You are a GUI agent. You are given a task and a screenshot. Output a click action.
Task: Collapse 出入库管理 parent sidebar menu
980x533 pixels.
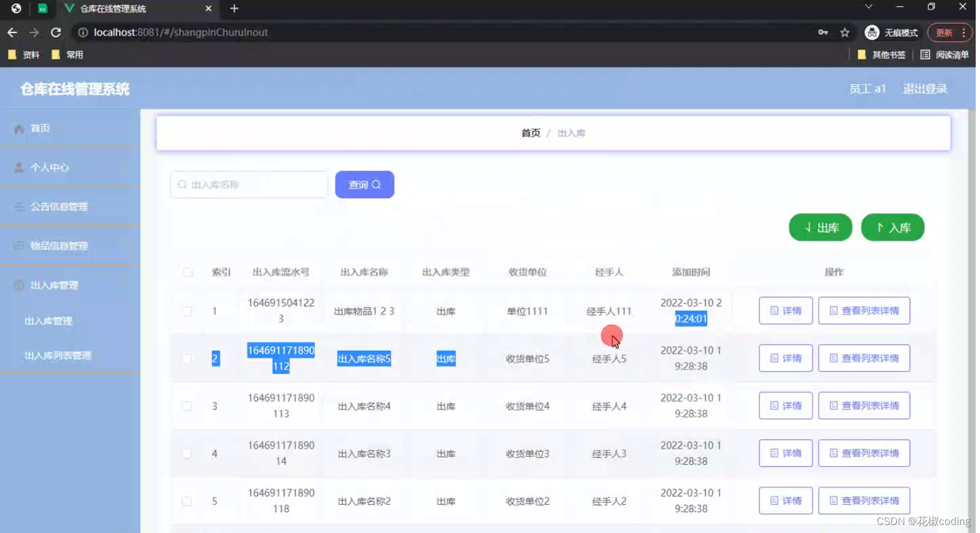click(x=70, y=285)
